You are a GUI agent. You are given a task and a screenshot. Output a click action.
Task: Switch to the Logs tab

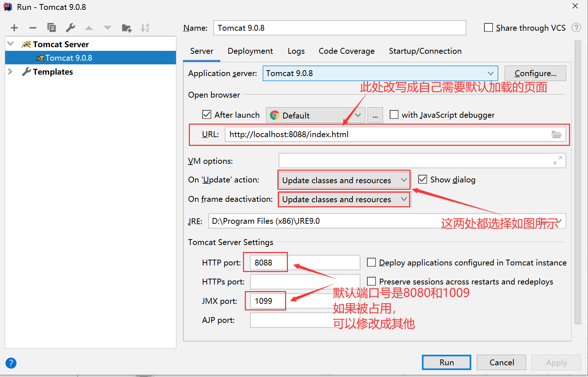click(x=296, y=51)
